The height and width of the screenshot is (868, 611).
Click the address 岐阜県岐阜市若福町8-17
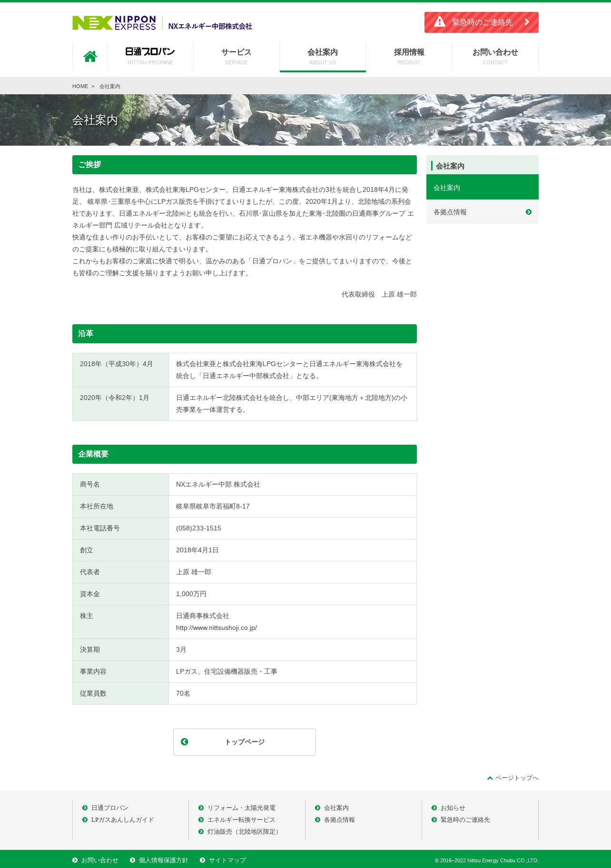(213, 507)
